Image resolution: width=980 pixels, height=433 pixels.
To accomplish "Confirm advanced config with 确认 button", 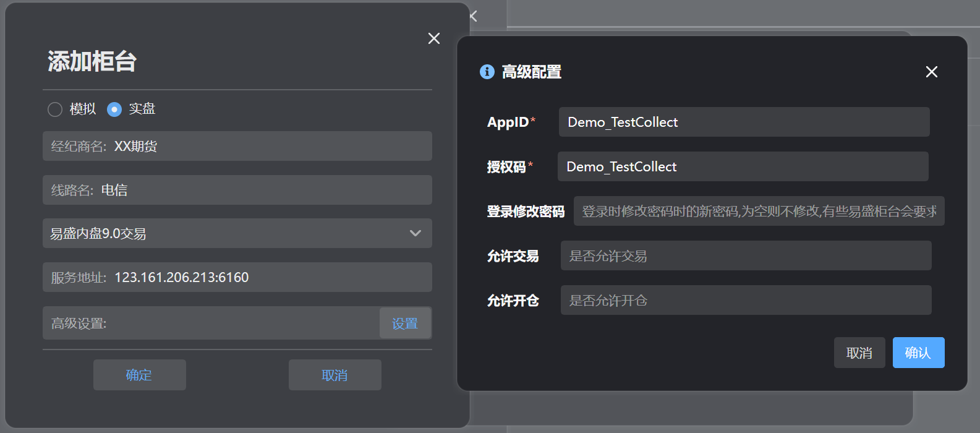I will [x=918, y=353].
